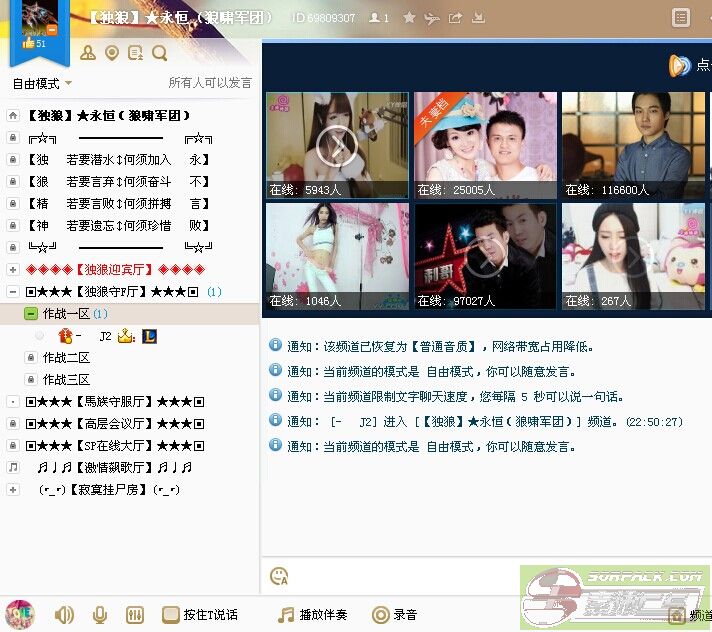Click the lock icon on 【独 row
Viewport: 712px width, 632px height.
tap(13, 159)
